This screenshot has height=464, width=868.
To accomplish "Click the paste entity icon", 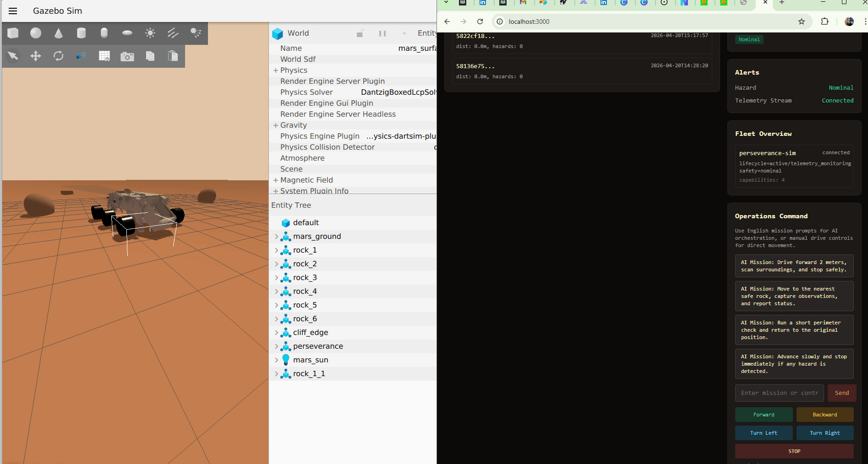I will [x=173, y=56].
